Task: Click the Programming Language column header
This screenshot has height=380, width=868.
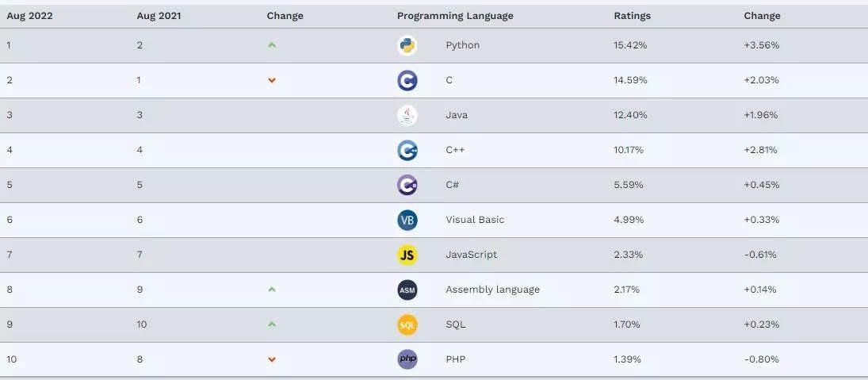Action: 455,16
